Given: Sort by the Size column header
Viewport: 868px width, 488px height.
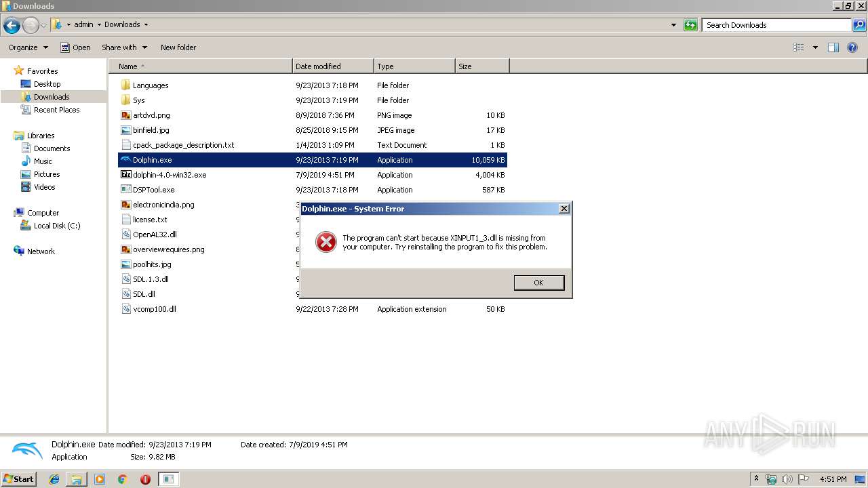Looking at the screenshot, I should 482,66.
